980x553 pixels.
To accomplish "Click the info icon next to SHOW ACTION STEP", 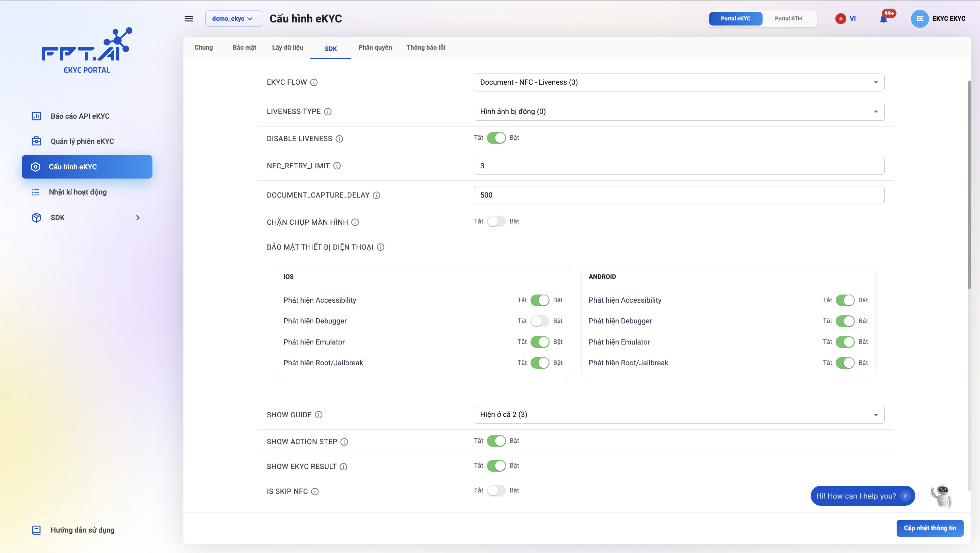I will 344,442.
